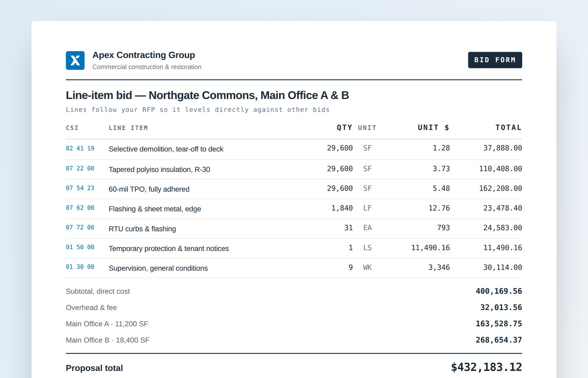Click the Overhead & fee label
The image size is (588, 378).
click(x=91, y=307)
